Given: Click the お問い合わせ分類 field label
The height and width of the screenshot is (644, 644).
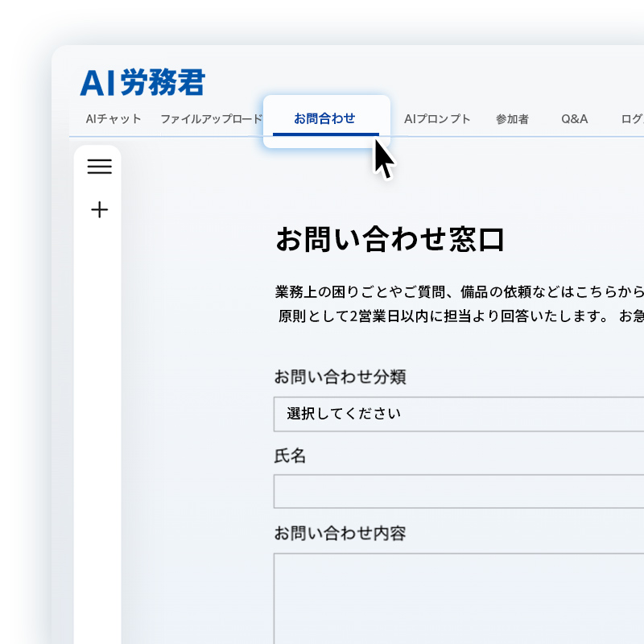Looking at the screenshot, I should tap(340, 377).
